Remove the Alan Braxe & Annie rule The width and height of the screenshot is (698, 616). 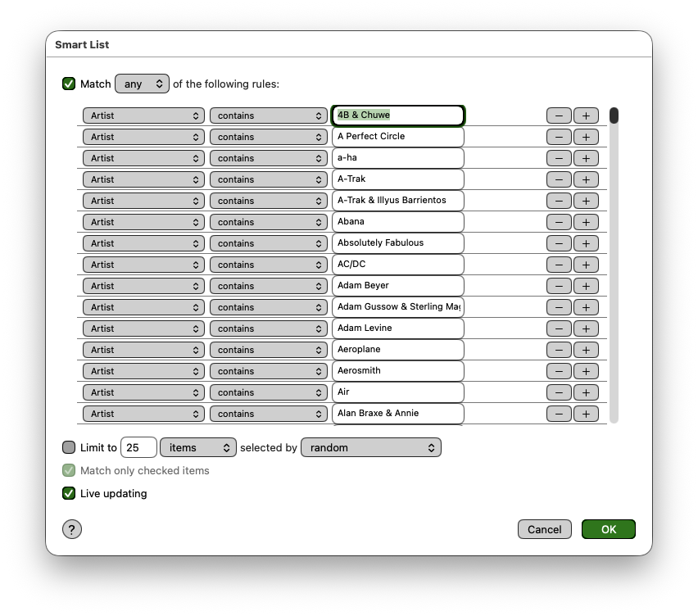click(559, 414)
